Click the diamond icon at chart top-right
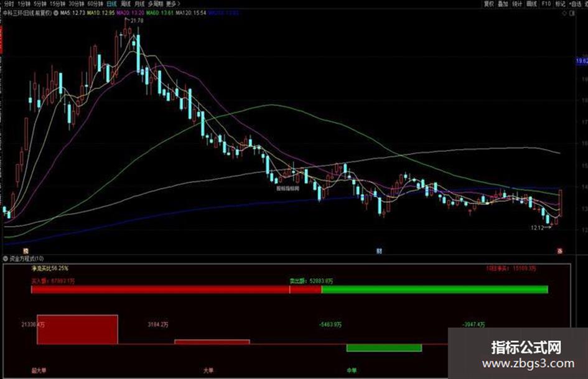Viewport: 588px width, 379px height. click(564, 13)
